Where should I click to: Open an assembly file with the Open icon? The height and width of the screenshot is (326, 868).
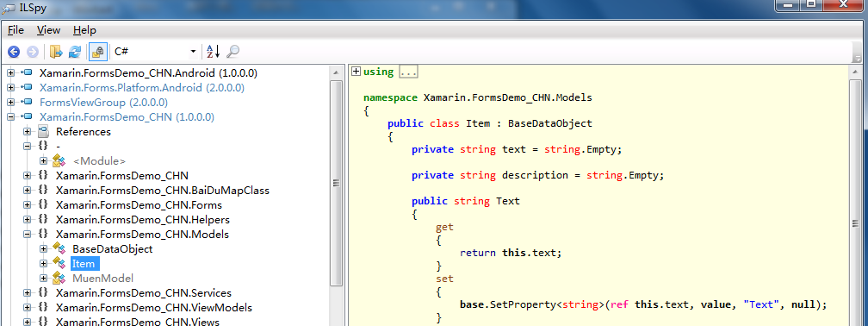point(56,52)
